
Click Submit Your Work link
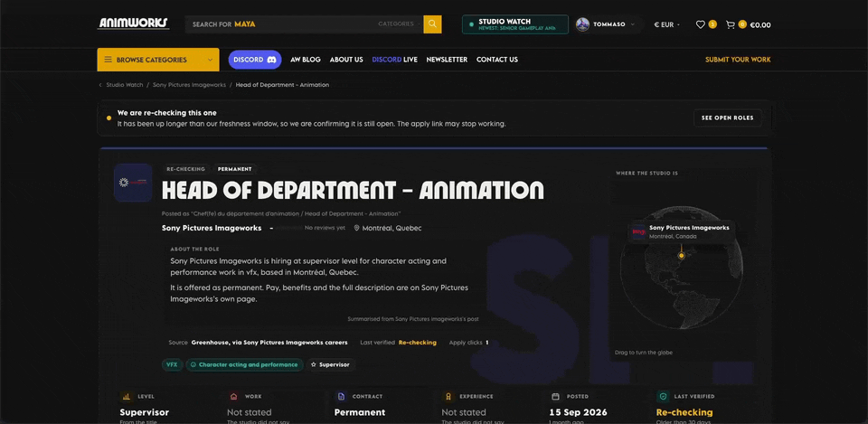click(x=738, y=60)
